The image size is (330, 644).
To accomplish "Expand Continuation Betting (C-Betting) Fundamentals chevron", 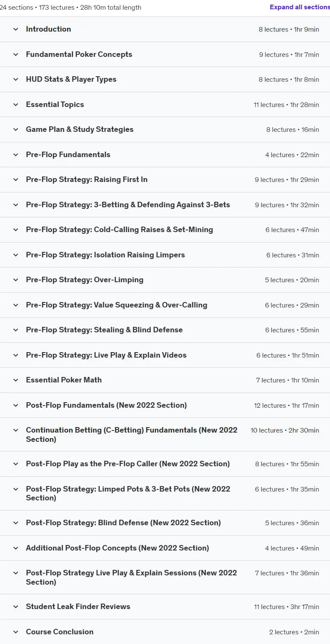I will click(x=16, y=430).
